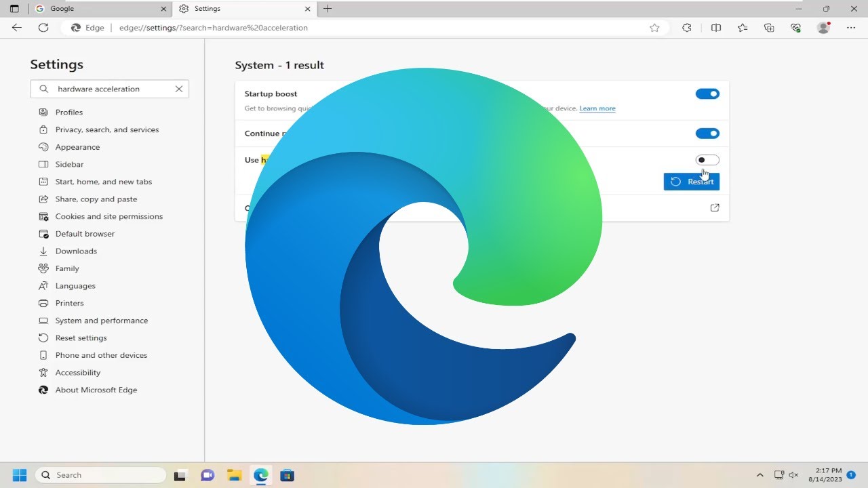Screen dimensions: 868x488
Task: Open Accessibility settings section
Action: coord(77,373)
